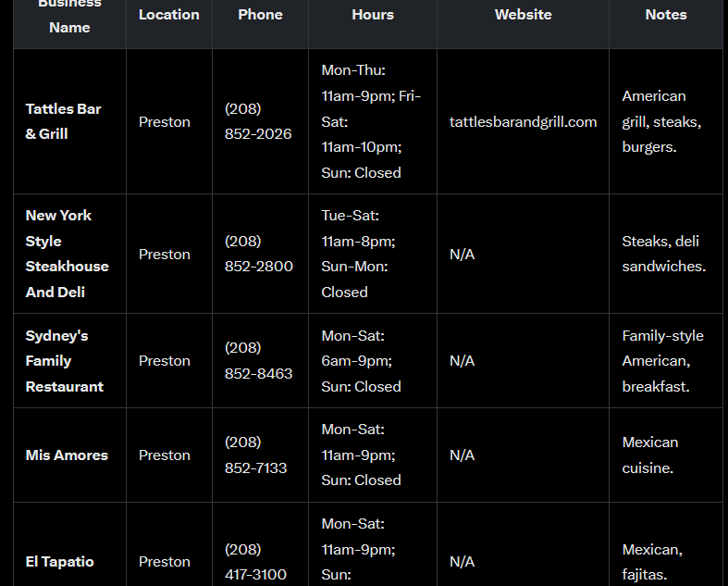This screenshot has height=586, width=728.
Task: Click the phone number (208) 852-2800
Action: 259,254
